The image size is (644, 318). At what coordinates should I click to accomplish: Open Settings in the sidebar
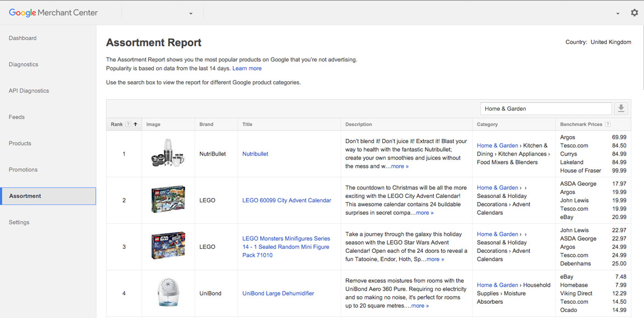pyautogui.click(x=19, y=223)
